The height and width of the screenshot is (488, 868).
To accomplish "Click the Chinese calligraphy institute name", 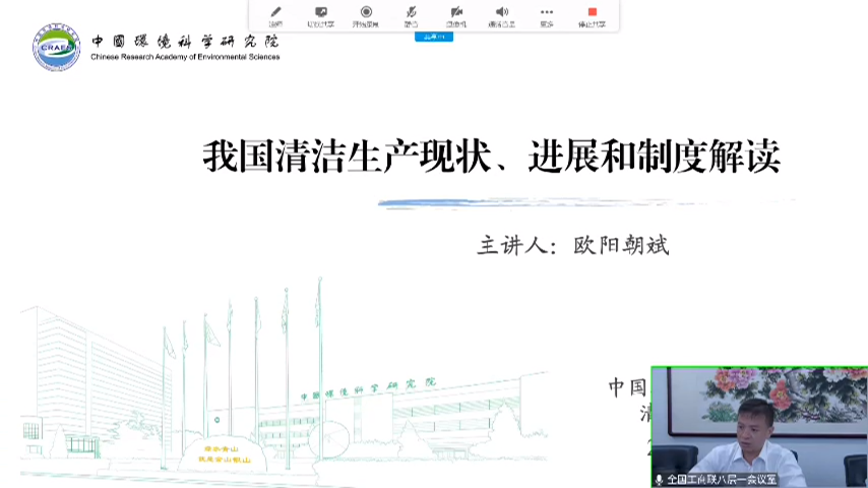I will pos(185,42).
